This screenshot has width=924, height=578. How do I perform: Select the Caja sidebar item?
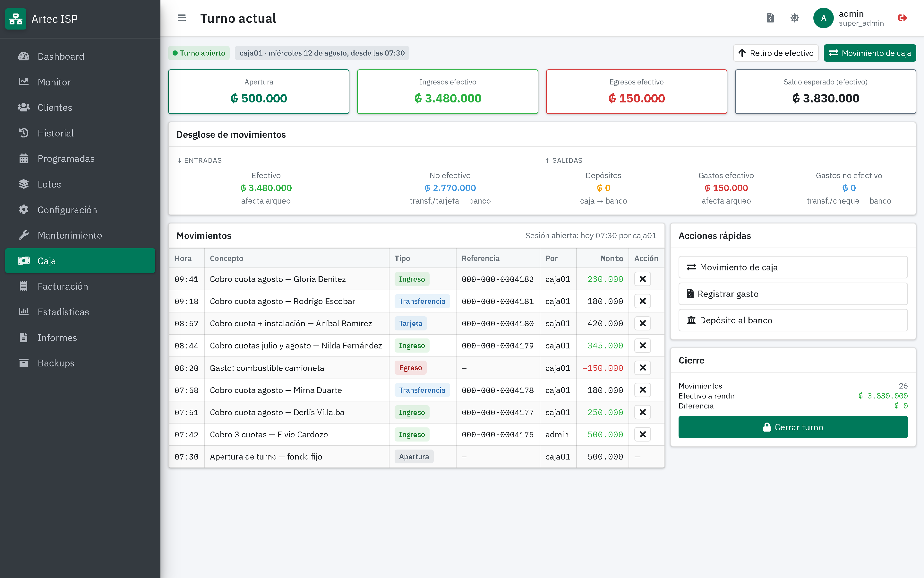(x=80, y=261)
